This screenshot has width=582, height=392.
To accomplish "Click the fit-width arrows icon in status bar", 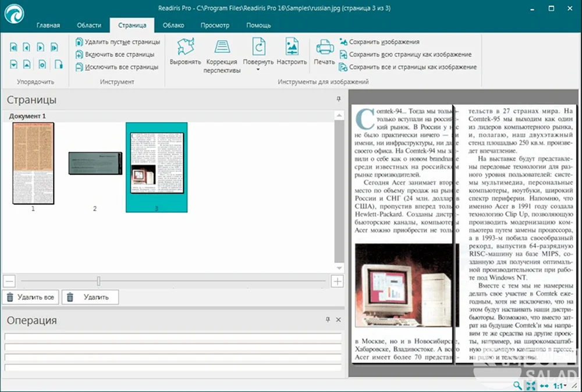I will (544, 386).
